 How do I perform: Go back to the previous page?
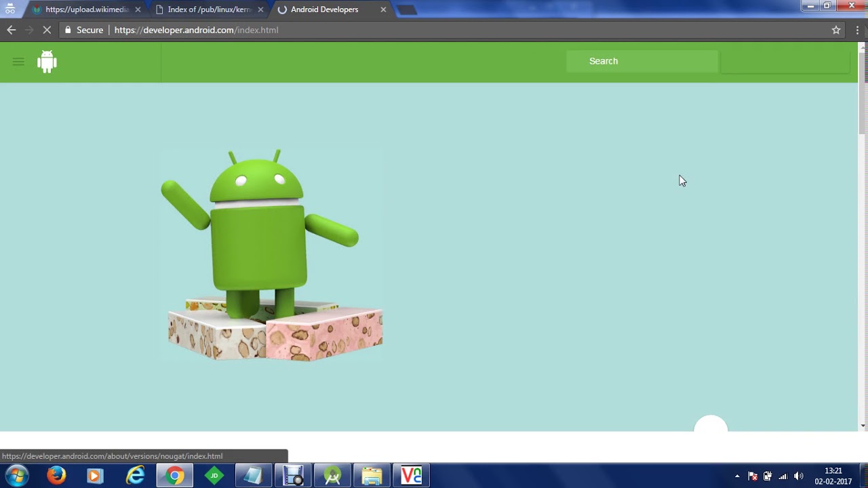click(x=11, y=30)
